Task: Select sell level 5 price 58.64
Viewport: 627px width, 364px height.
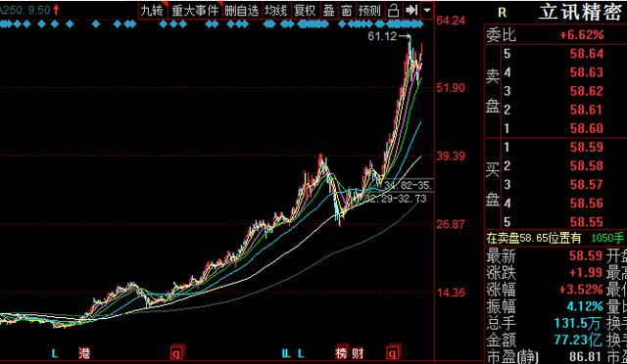Action: coord(587,54)
